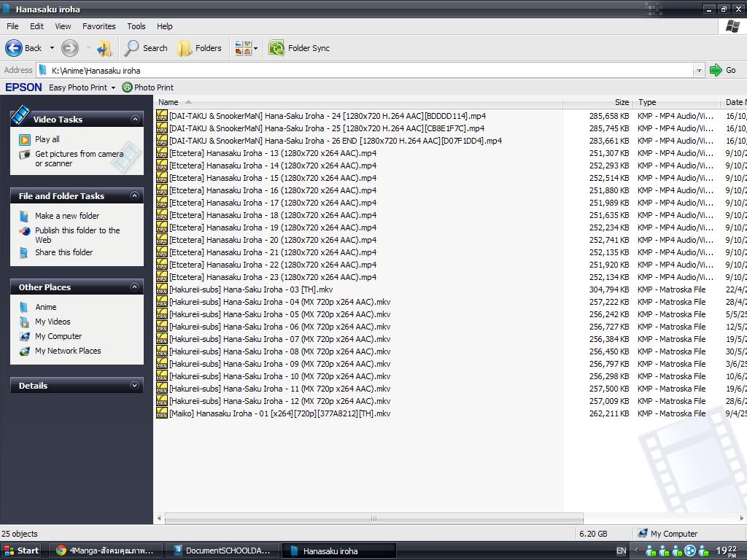Select Hana-Saku Iroha - 07 mkv name
Screen dimensions: 747x560
coord(279,339)
